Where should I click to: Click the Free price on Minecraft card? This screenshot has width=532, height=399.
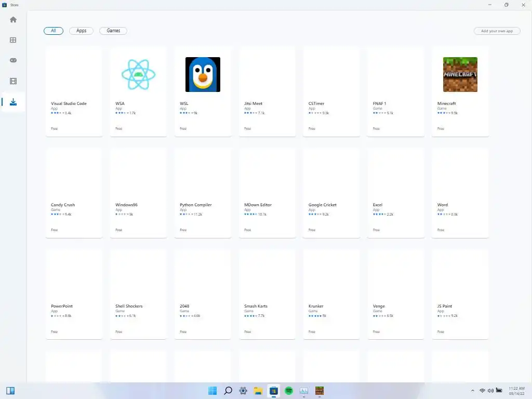(441, 129)
